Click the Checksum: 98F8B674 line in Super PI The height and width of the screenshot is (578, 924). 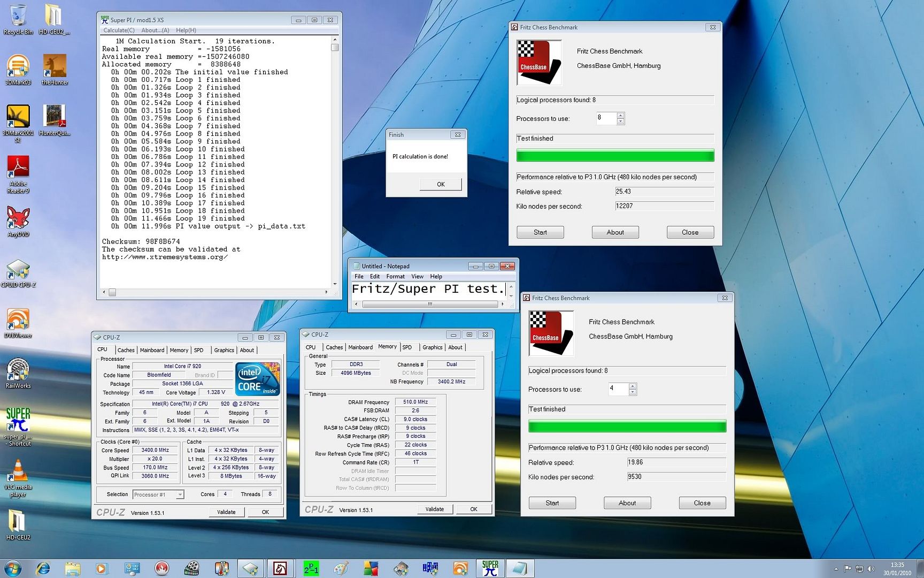tap(141, 241)
